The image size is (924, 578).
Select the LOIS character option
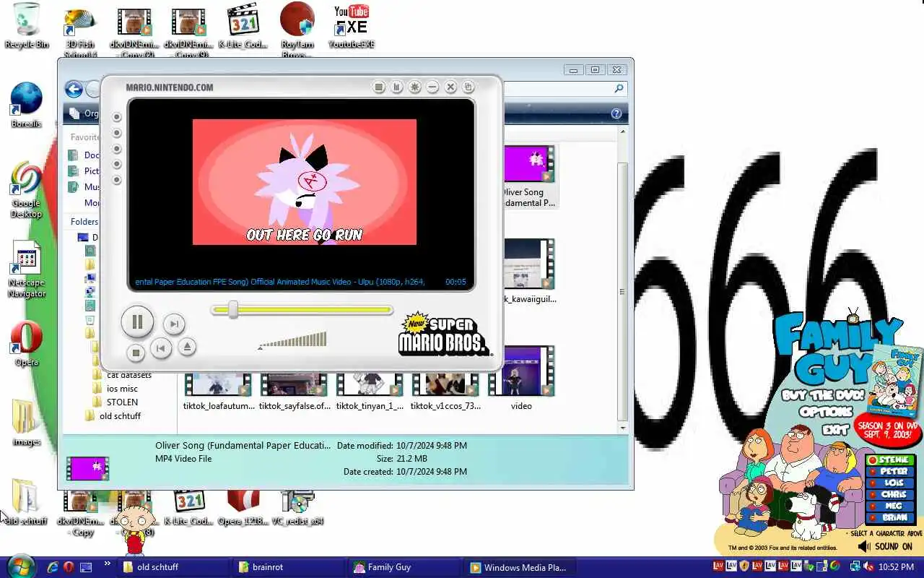point(890,483)
